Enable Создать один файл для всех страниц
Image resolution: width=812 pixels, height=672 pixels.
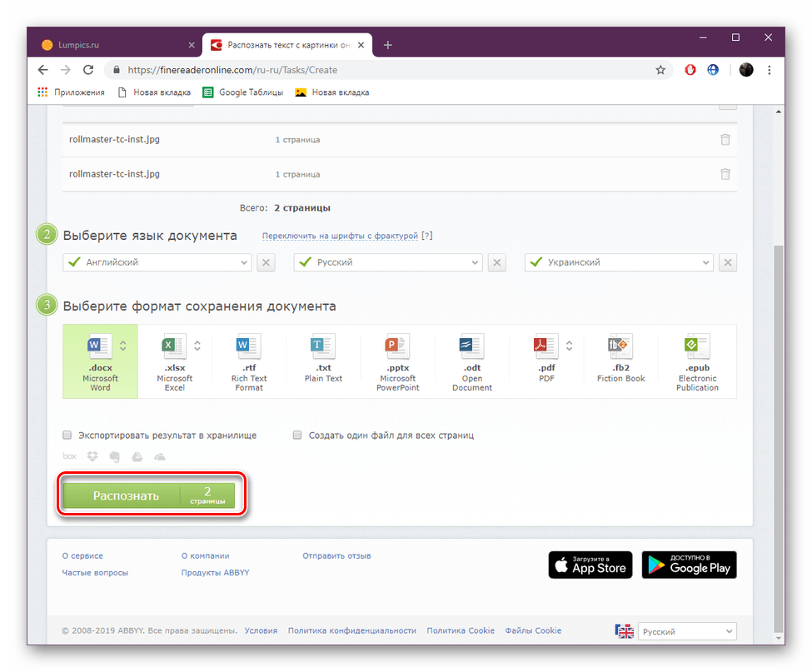coord(297,435)
